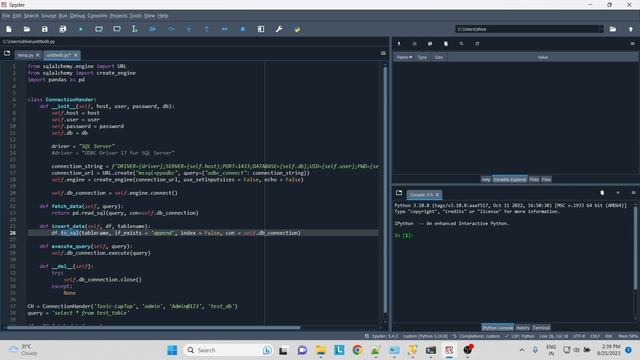This screenshot has height=360, width=640.
Task: Switch to the Help pane tab
Action: pos(486,180)
